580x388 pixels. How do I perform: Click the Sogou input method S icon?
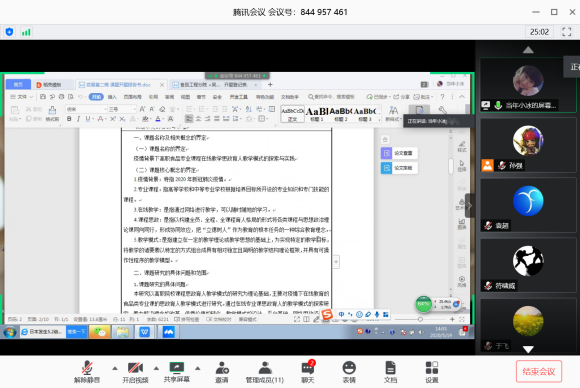pos(327,314)
